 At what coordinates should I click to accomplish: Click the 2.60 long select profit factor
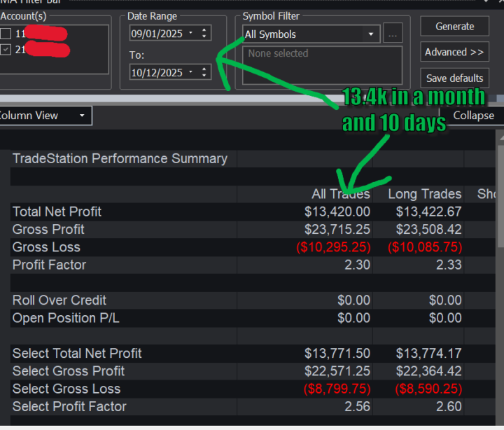449,406
